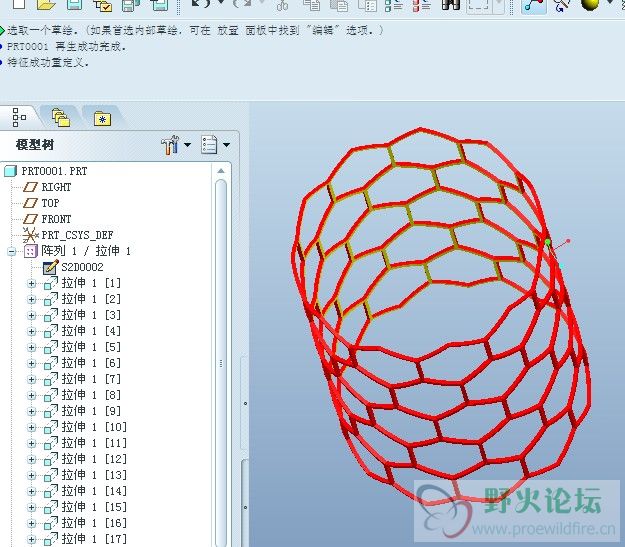Click model tree scroll-up arrow
The height and width of the screenshot is (547, 625).
click(221, 171)
